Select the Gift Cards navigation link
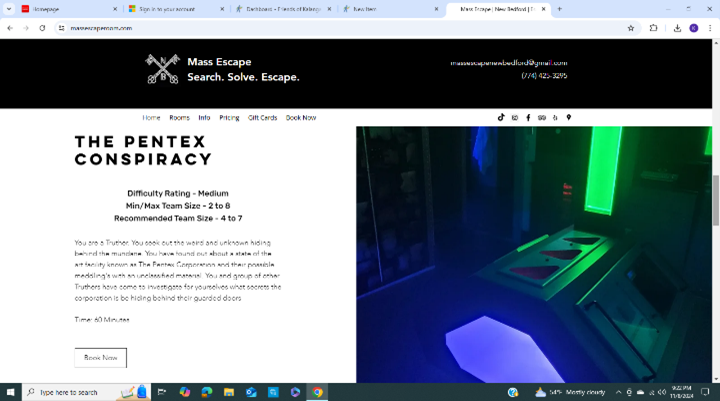This screenshot has width=720, height=401. pyautogui.click(x=262, y=118)
